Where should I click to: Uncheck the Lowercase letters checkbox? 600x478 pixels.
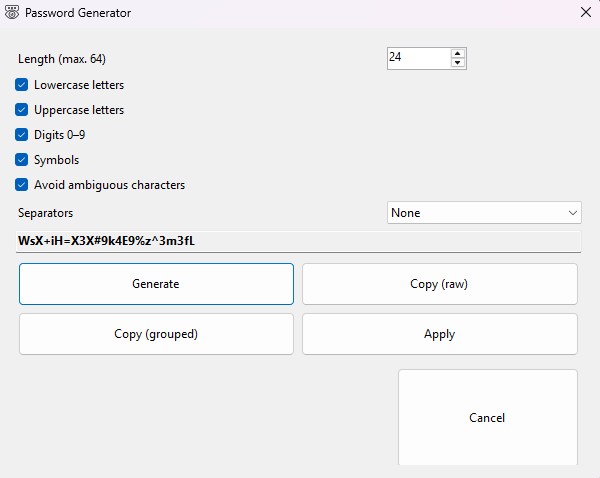pos(22,85)
